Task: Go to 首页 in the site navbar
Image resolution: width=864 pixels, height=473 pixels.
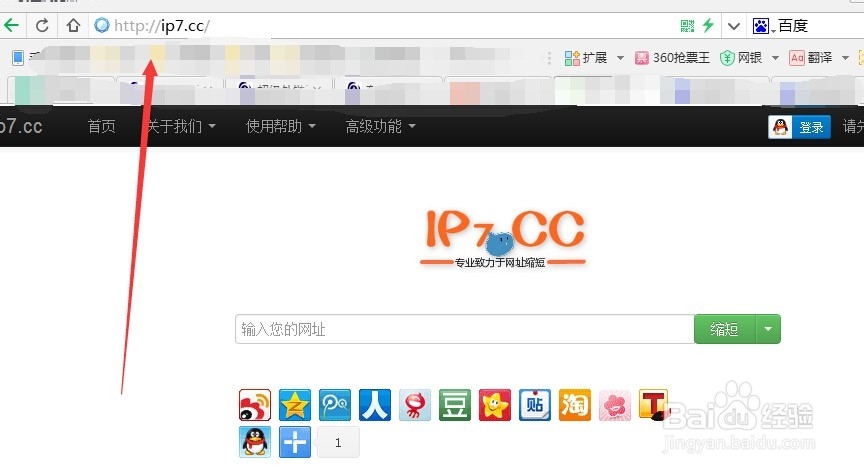Action: (102, 126)
